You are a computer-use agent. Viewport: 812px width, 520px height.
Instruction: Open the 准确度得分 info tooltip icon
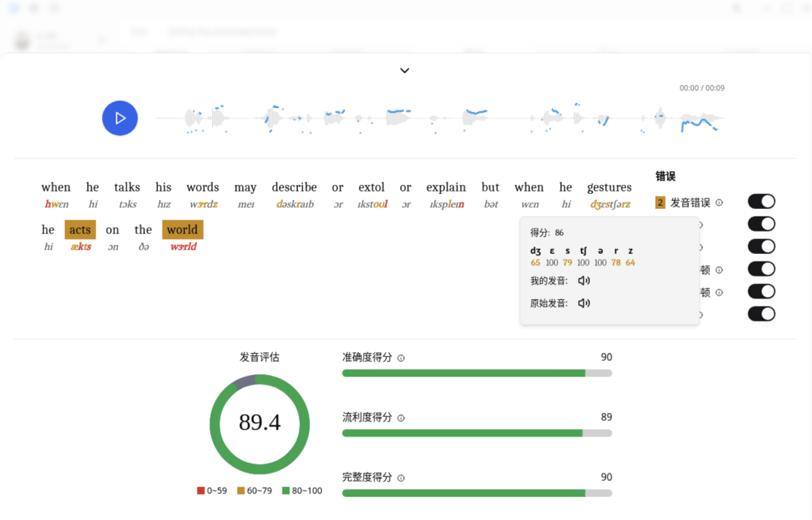click(403, 358)
